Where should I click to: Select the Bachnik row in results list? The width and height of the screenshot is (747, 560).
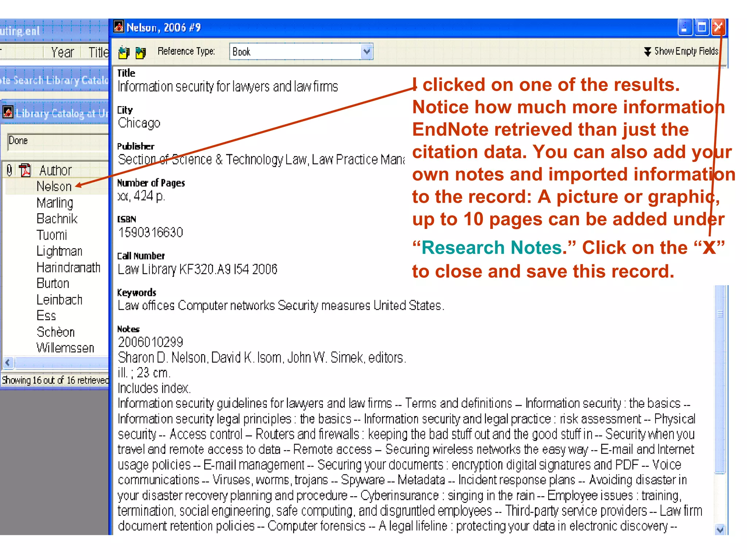tap(57, 219)
